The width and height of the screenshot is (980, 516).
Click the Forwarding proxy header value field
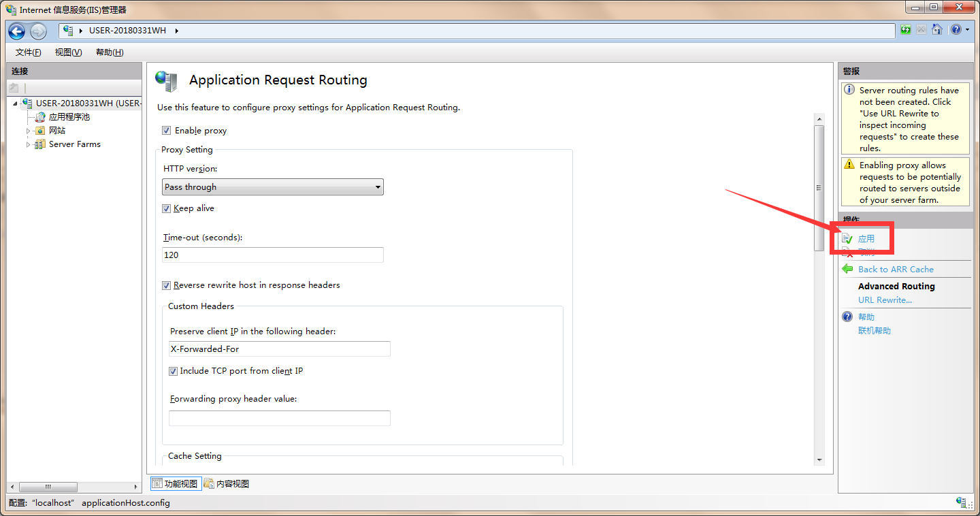(280, 418)
